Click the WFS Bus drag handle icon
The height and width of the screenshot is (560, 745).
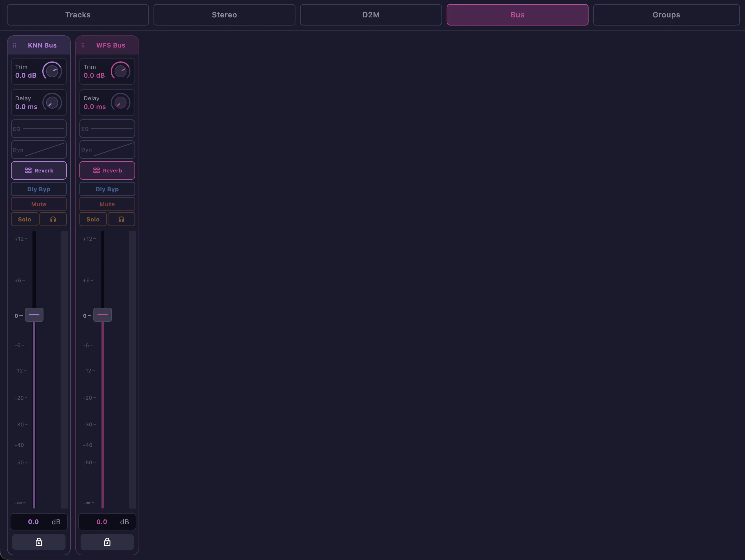(83, 45)
